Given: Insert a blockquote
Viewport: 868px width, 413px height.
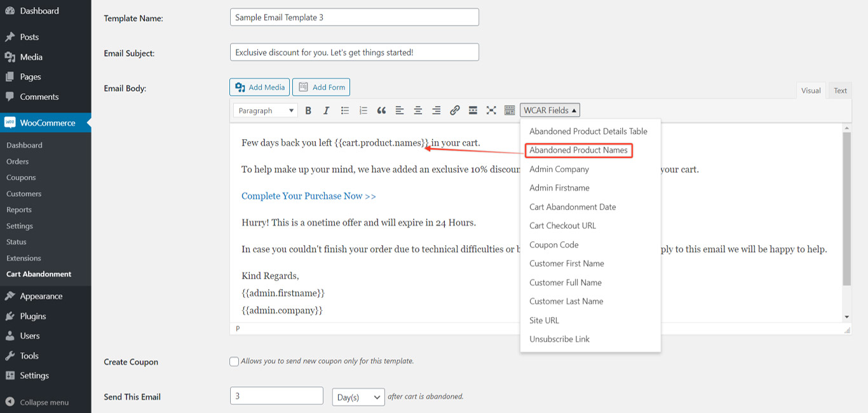Looking at the screenshot, I should pyautogui.click(x=381, y=111).
